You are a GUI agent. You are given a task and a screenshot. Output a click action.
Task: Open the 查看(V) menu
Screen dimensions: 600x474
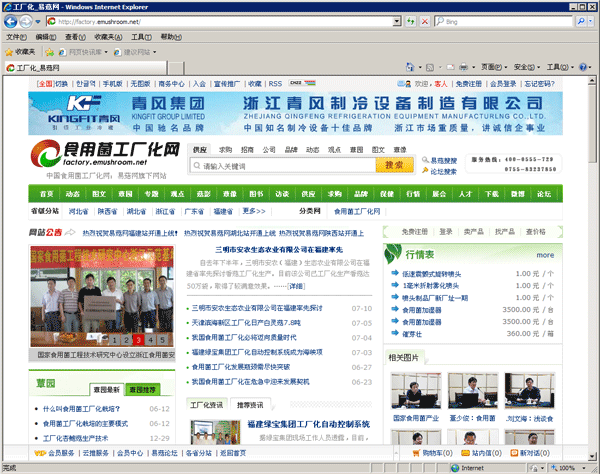click(76, 36)
